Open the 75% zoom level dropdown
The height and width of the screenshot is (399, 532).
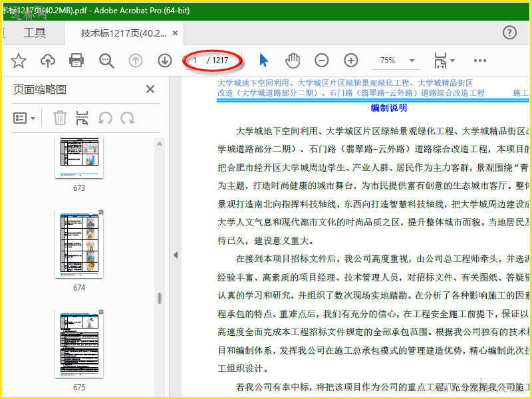click(412, 61)
